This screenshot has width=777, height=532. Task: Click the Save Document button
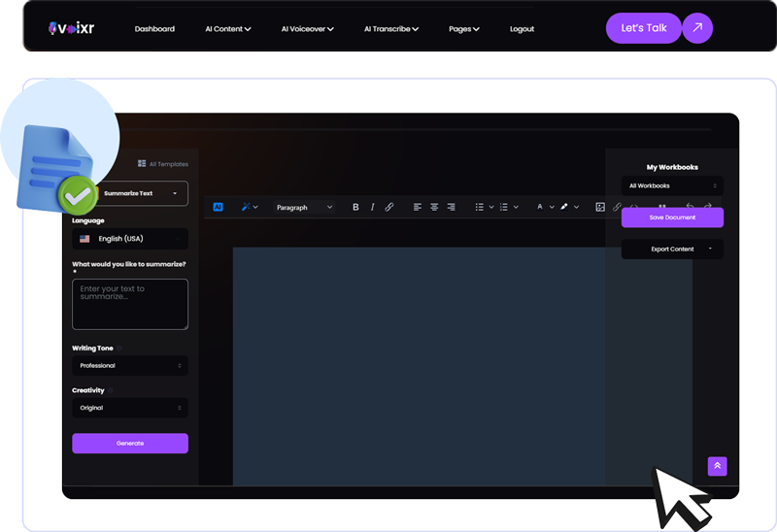672,217
